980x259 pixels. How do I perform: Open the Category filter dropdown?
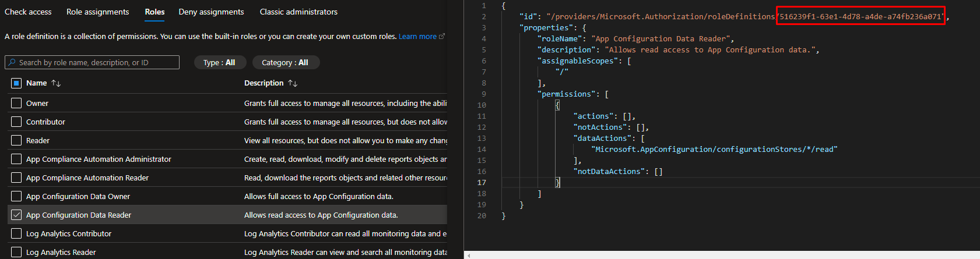[x=284, y=62]
